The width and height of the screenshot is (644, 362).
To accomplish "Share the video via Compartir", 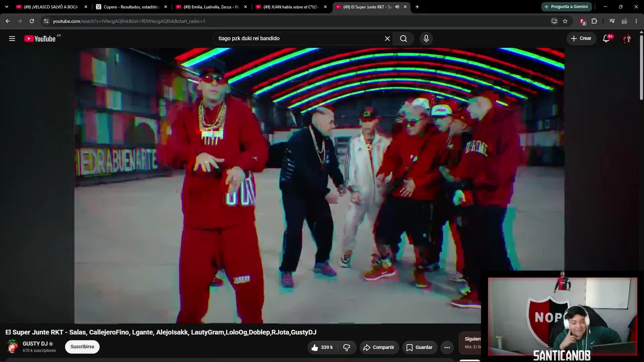I will pos(379,347).
